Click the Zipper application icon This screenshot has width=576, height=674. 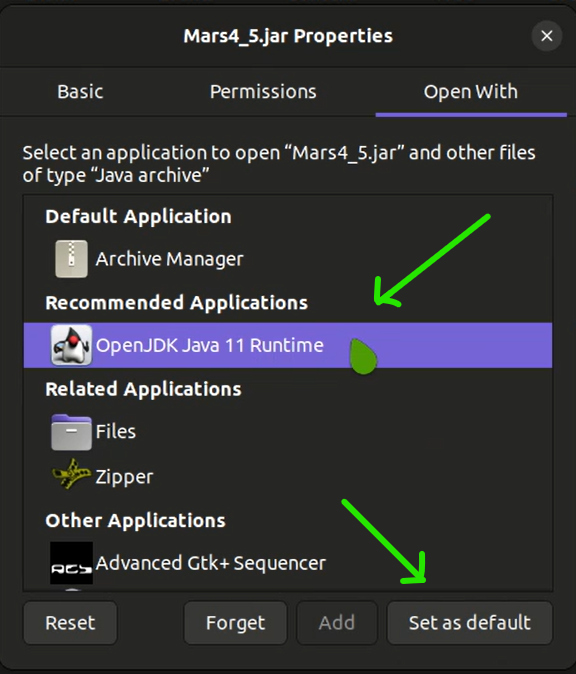71,474
